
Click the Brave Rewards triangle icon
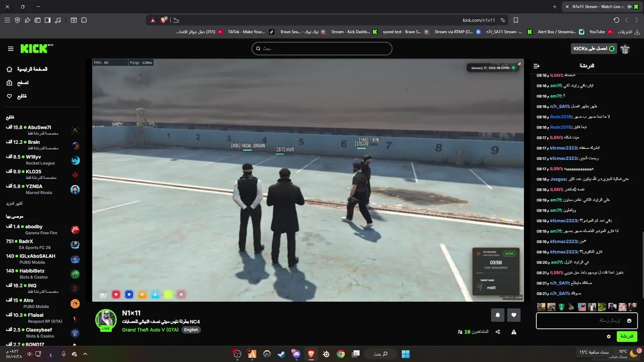[x=153, y=20]
